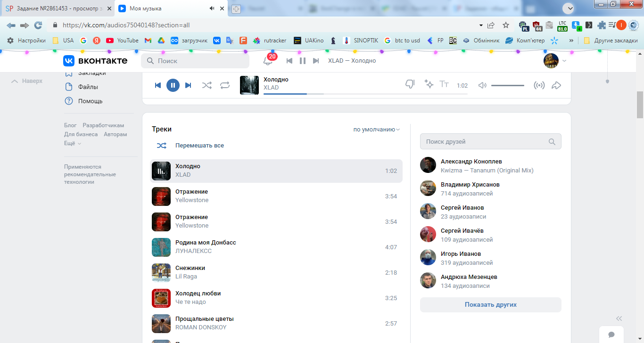
Task: Open Александр Коноплев's audio
Action: coord(491,165)
